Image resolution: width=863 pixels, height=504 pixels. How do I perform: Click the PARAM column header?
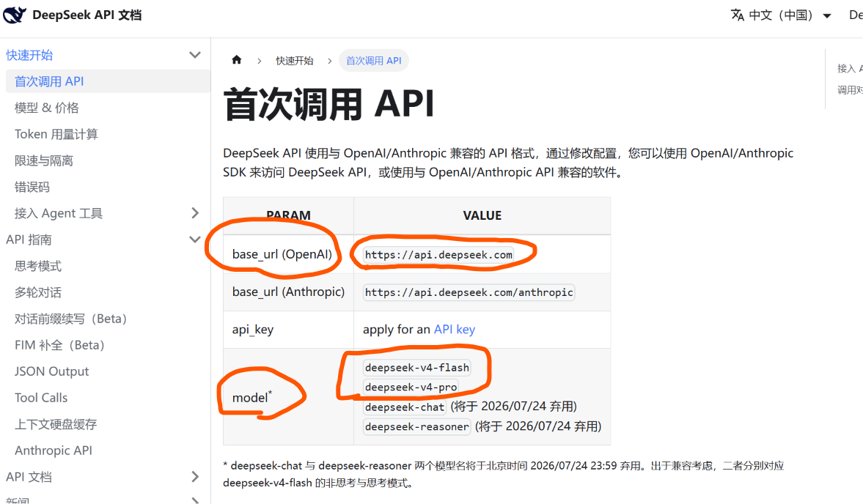point(288,215)
